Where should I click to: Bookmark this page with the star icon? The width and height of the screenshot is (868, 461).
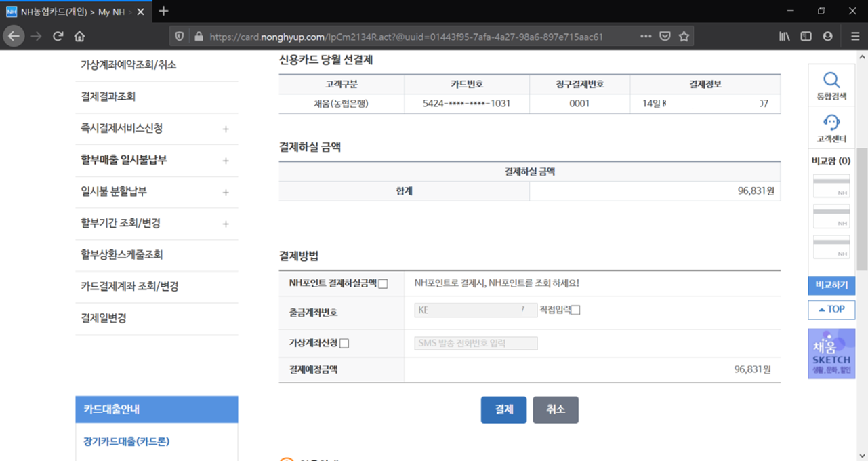pyautogui.click(x=684, y=37)
